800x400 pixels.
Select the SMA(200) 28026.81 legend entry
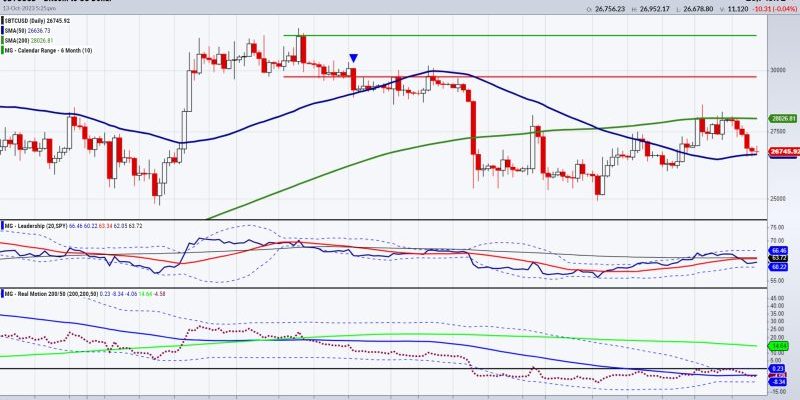pos(29,40)
